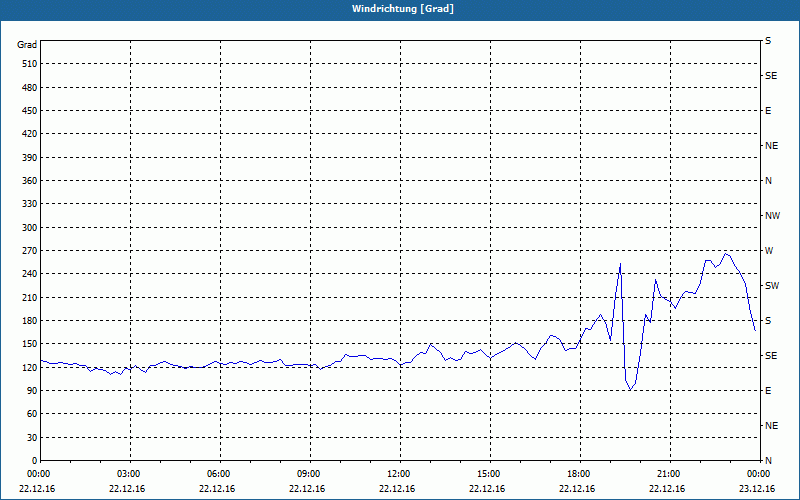Select the NE compass label beside 30 gridline

coord(771,426)
